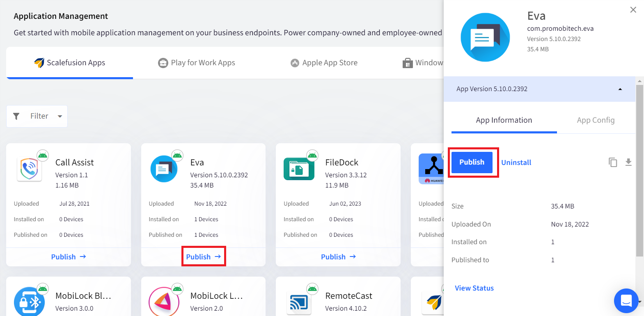Click the filter funnel icon
Image resolution: width=644 pixels, height=316 pixels.
(x=16, y=116)
